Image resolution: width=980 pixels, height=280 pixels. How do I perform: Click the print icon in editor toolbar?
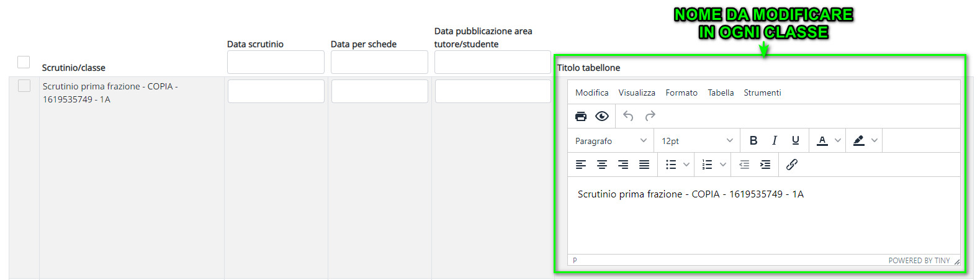pos(581,116)
